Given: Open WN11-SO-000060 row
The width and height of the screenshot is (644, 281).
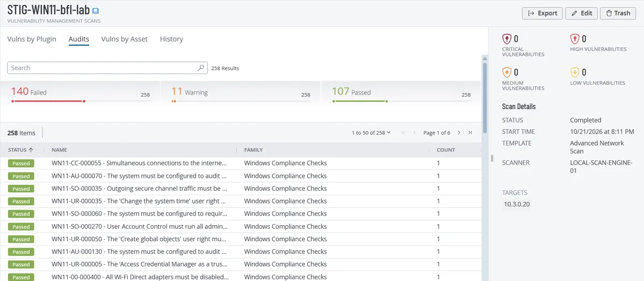Looking at the screenshot, I should [241, 214].
